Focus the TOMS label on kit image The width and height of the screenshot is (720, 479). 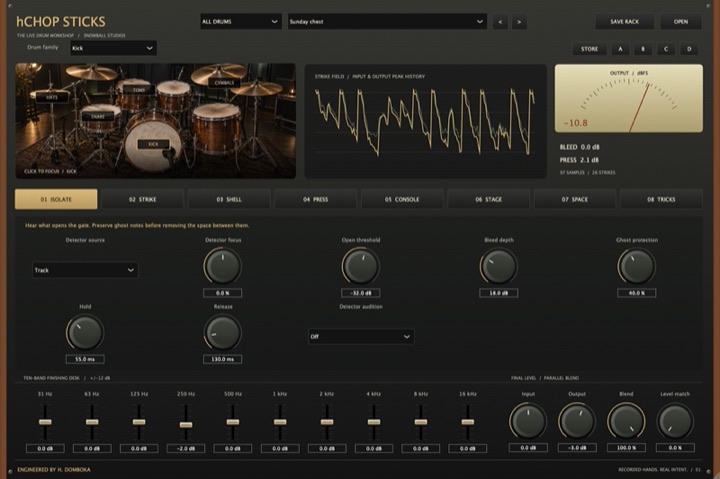[x=139, y=90]
